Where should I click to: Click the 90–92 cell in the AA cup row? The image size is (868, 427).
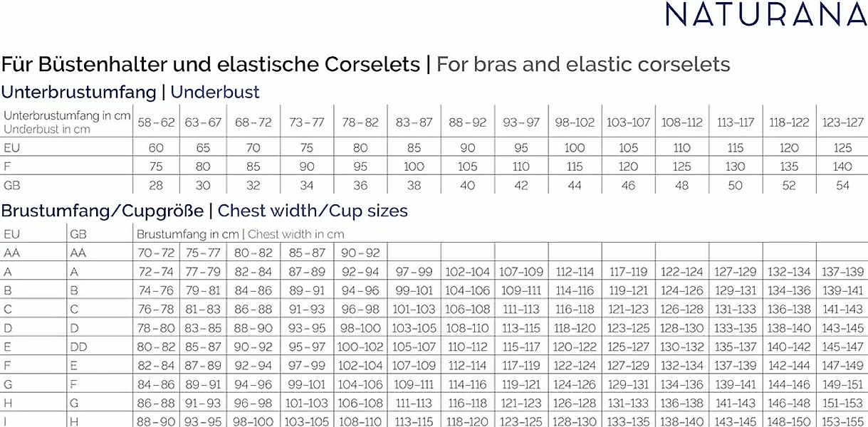(x=361, y=253)
